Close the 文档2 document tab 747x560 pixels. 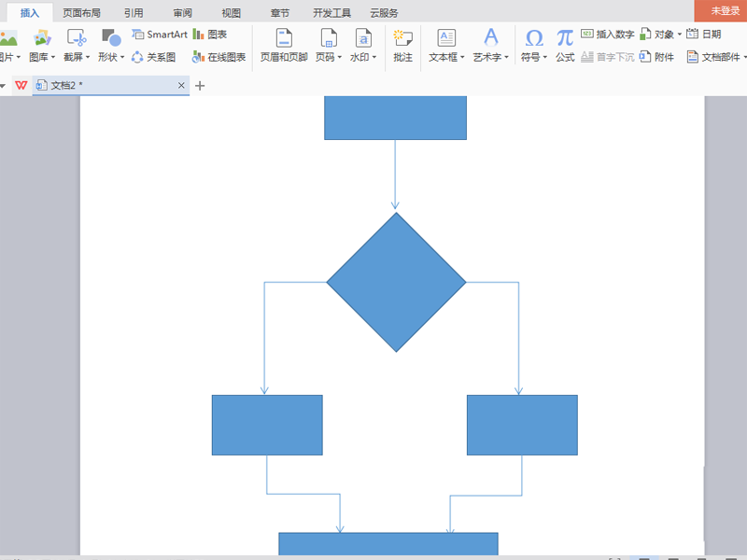click(181, 85)
